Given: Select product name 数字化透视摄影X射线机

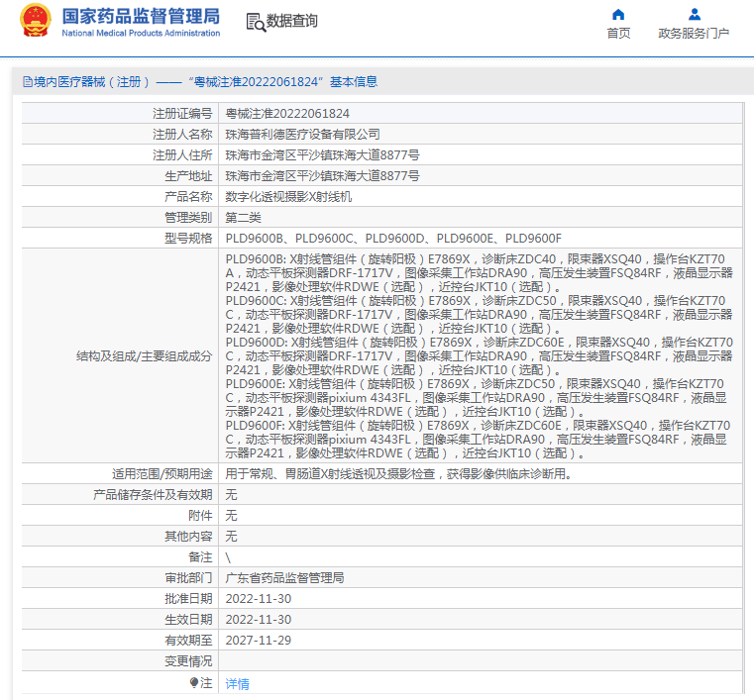Looking at the screenshot, I should point(288,197).
